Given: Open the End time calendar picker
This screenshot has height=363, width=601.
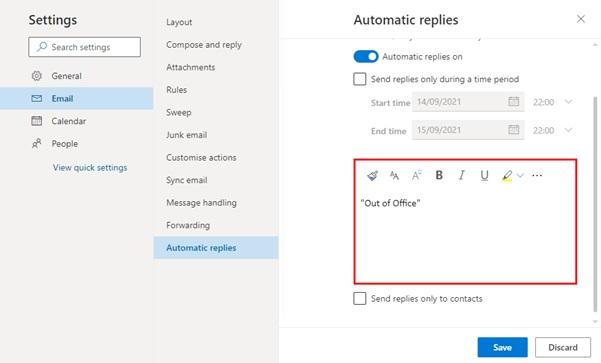Looking at the screenshot, I should (514, 130).
